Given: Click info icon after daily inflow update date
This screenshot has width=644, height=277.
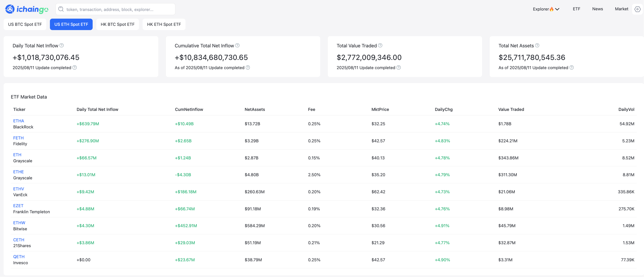Looking at the screenshot, I should 74,68.
